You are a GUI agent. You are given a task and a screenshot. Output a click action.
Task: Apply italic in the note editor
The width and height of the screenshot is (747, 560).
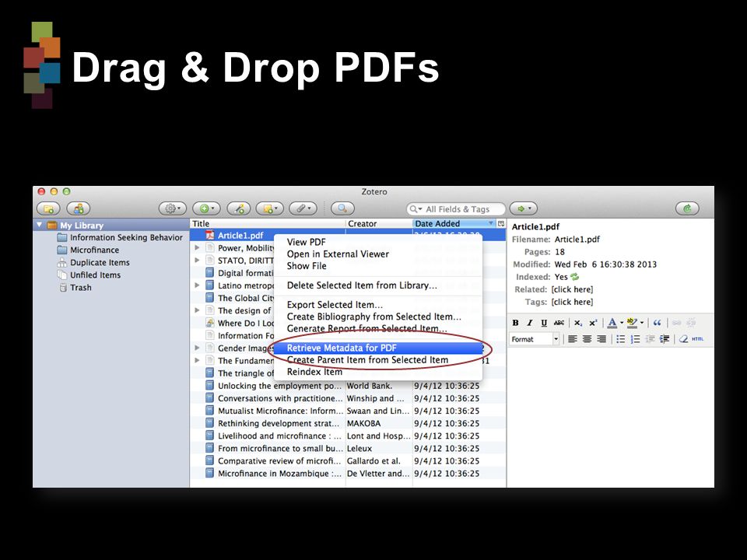(x=529, y=323)
